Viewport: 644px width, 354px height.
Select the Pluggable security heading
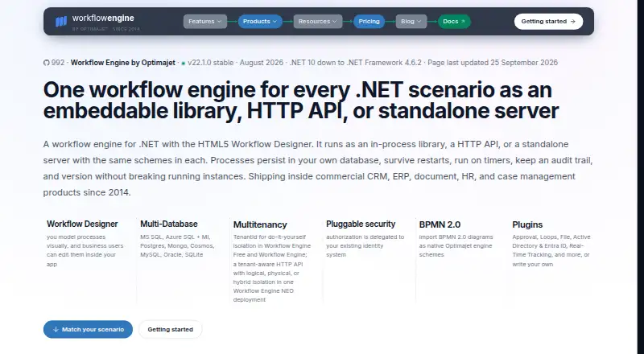pyautogui.click(x=361, y=224)
